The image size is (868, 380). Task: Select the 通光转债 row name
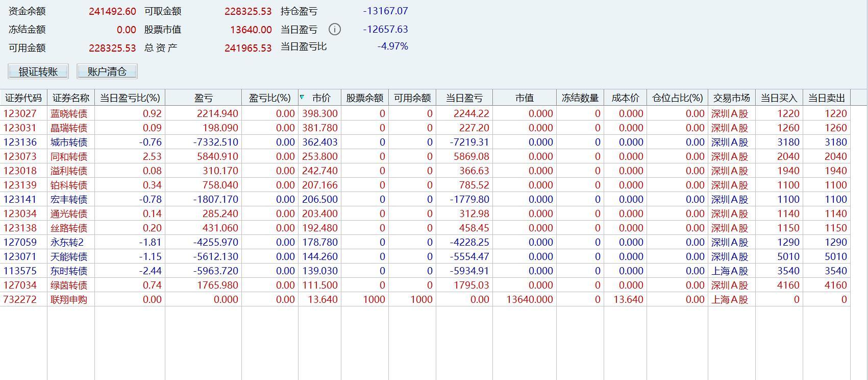tap(69, 213)
